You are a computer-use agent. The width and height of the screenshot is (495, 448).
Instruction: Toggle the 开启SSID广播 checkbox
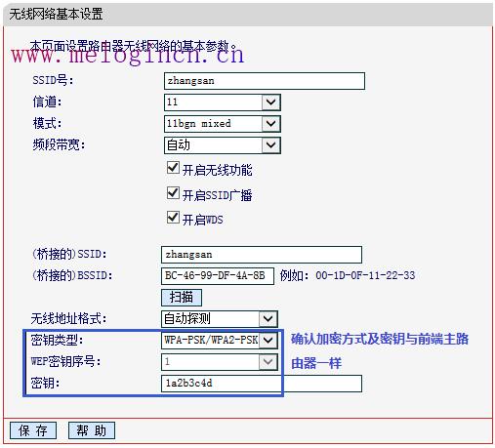point(173,193)
